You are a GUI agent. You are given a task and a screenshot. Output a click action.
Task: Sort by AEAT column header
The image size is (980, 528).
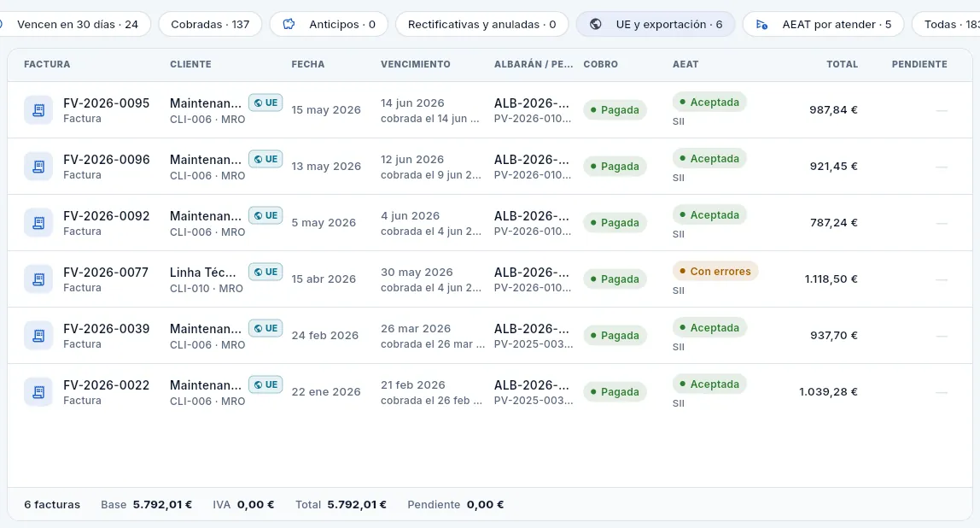685,64
